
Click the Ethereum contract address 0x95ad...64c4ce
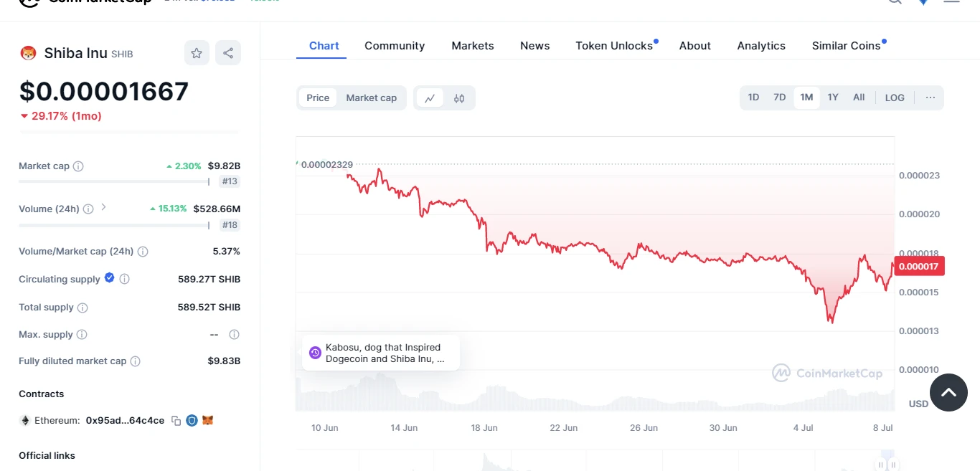tap(125, 421)
